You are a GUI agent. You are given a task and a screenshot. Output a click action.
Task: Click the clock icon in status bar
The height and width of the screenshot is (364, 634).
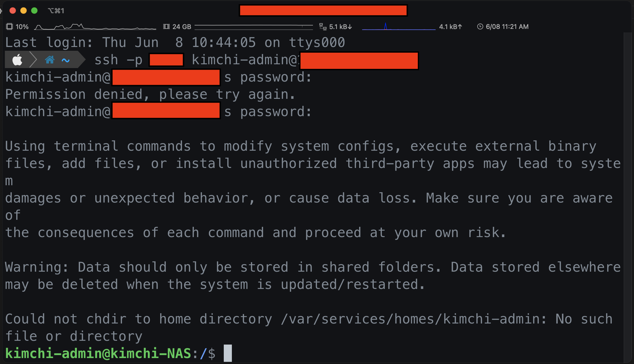click(x=480, y=27)
